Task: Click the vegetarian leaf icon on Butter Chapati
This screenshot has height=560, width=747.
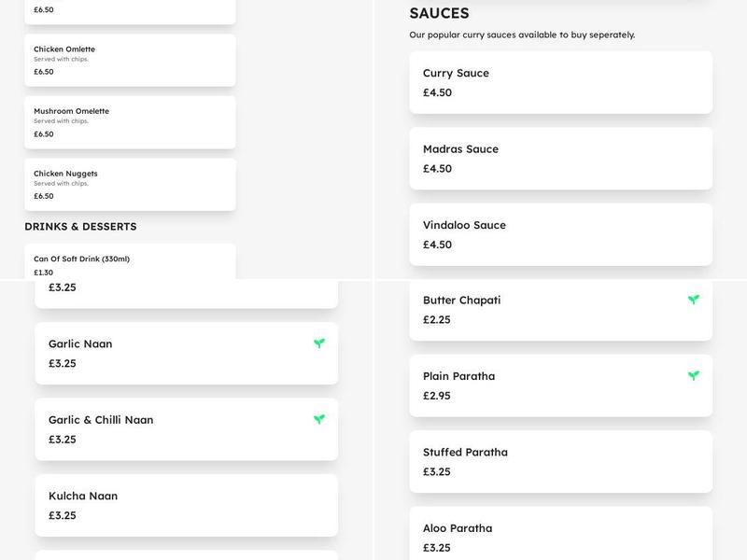Action: point(694,300)
